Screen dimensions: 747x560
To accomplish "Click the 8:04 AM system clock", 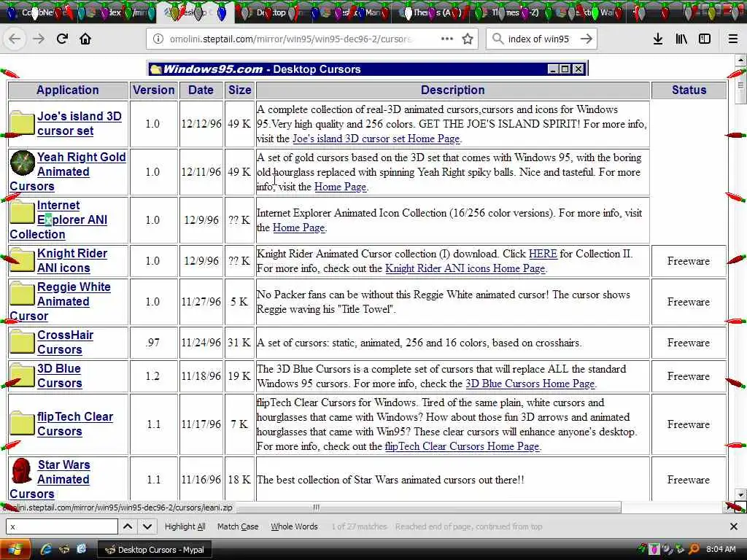I will [x=721, y=550].
